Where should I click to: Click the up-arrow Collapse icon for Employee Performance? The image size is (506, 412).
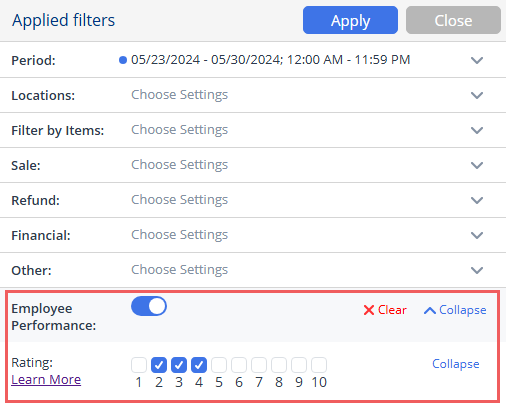tap(430, 311)
